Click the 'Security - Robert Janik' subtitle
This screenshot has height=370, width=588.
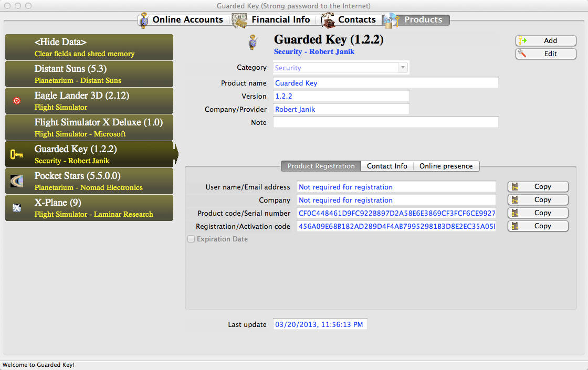[314, 52]
